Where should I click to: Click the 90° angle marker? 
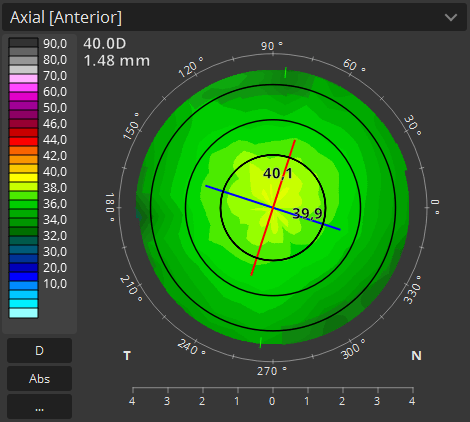coord(272,46)
